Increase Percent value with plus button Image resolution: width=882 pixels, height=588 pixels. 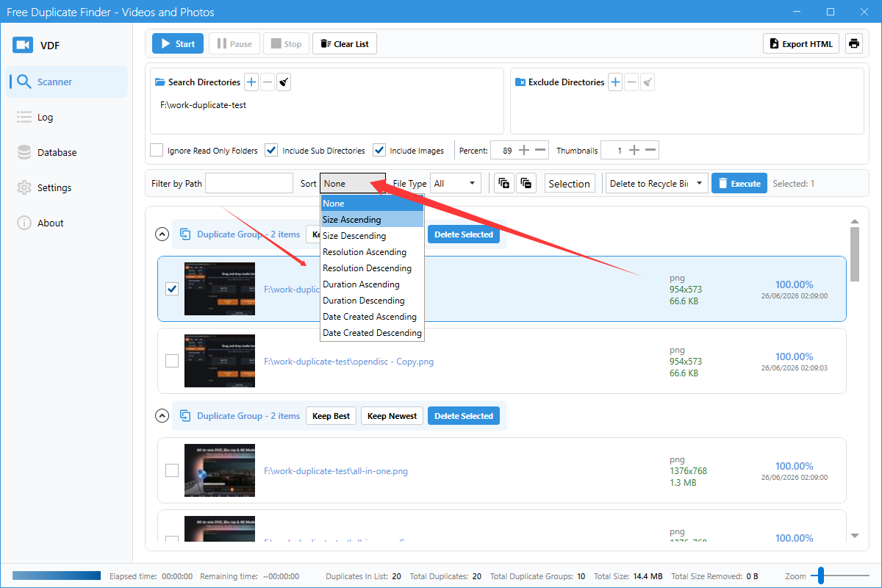(524, 151)
